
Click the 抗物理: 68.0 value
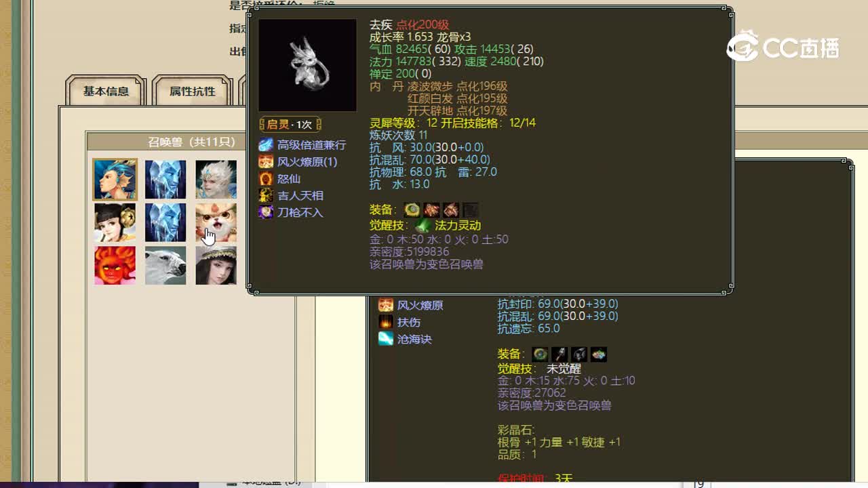[x=401, y=172]
